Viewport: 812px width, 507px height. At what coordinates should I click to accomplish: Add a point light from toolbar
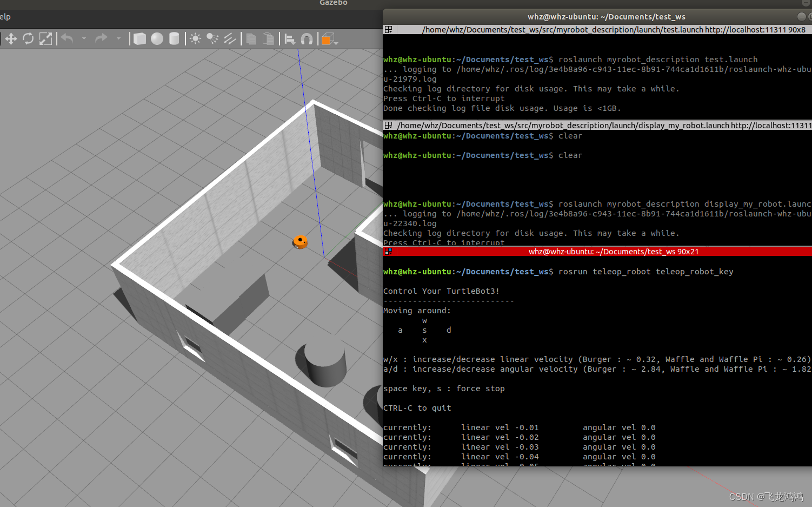click(195, 39)
